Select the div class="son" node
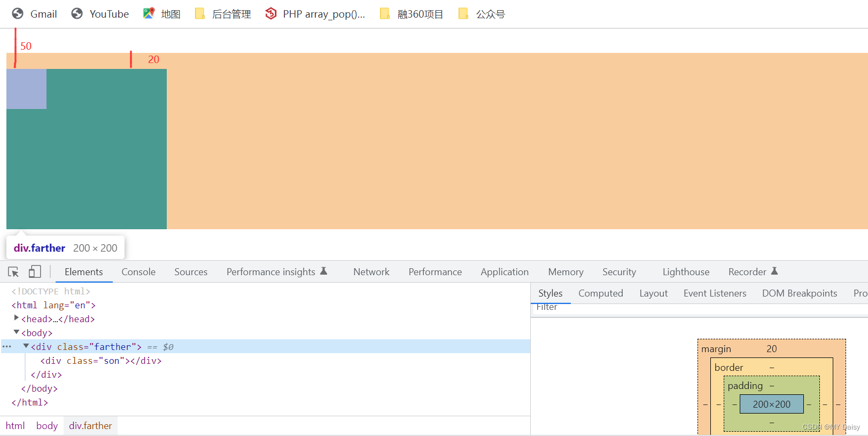This screenshot has height=436, width=868. pos(101,361)
